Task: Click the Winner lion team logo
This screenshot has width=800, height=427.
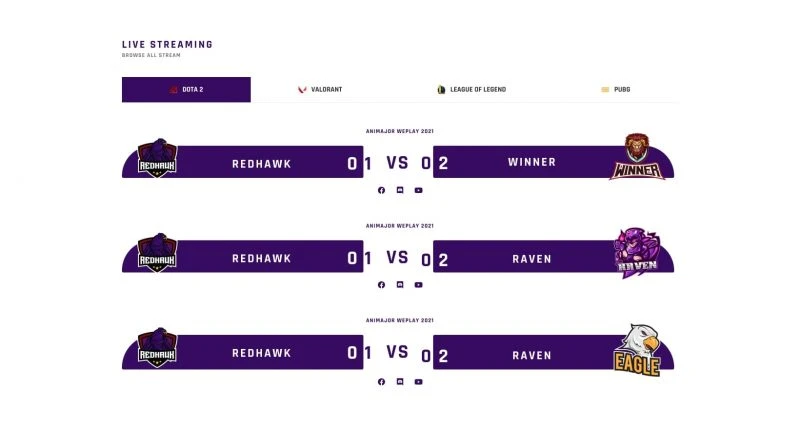Action: pos(637,157)
